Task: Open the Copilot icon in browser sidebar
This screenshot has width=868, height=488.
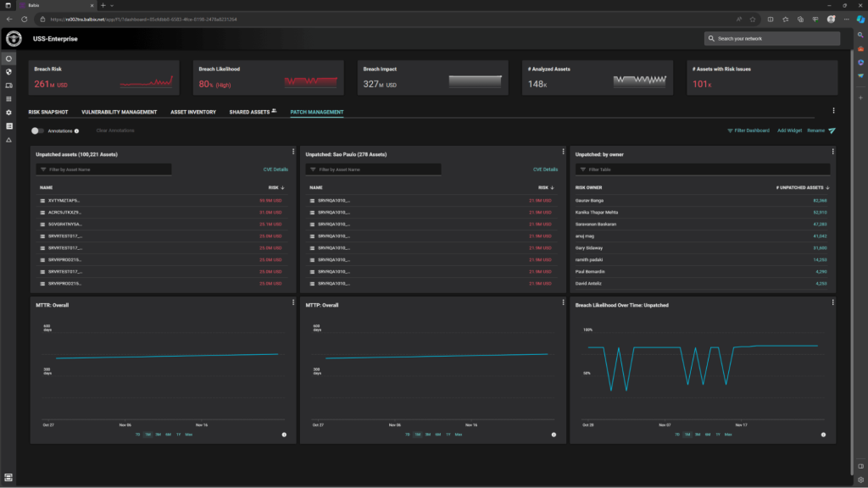Action: [x=860, y=19]
